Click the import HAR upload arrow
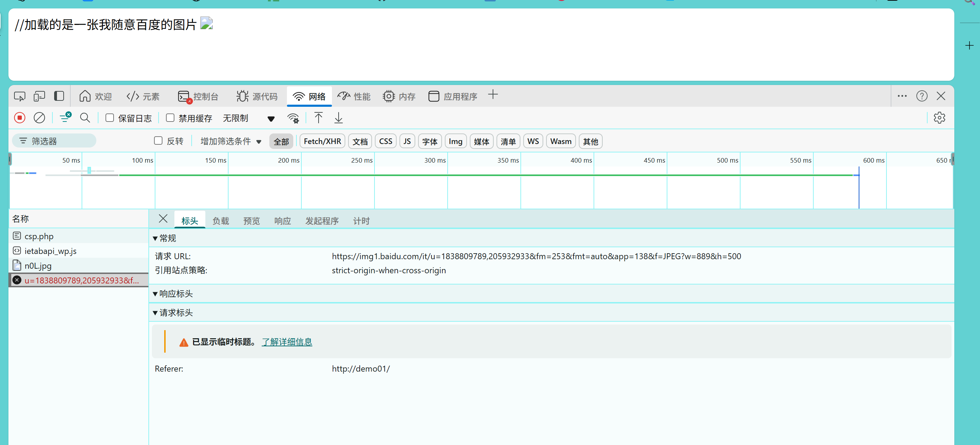The width and height of the screenshot is (980, 445). coord(319,118)
